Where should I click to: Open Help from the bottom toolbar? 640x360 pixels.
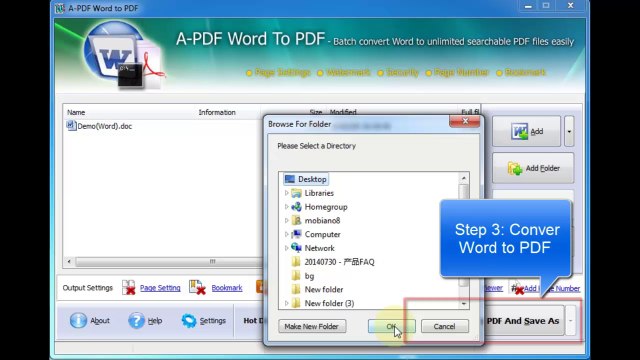click(145, 320)
